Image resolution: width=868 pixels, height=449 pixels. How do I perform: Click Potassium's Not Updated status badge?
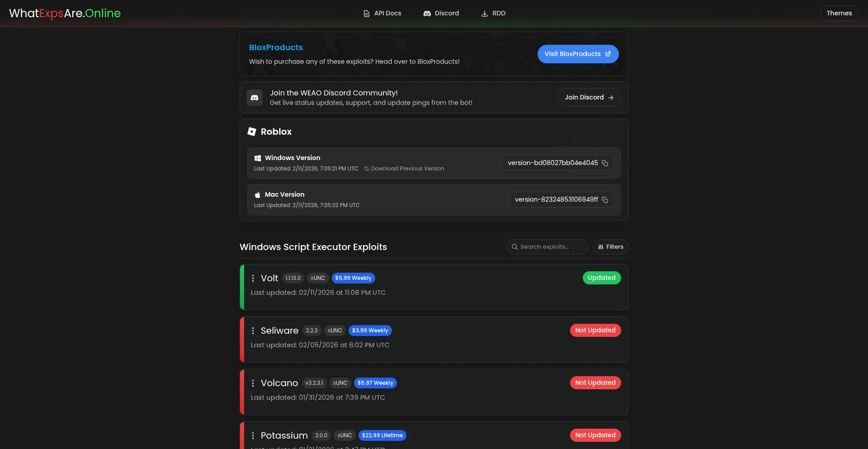point(595,435)
